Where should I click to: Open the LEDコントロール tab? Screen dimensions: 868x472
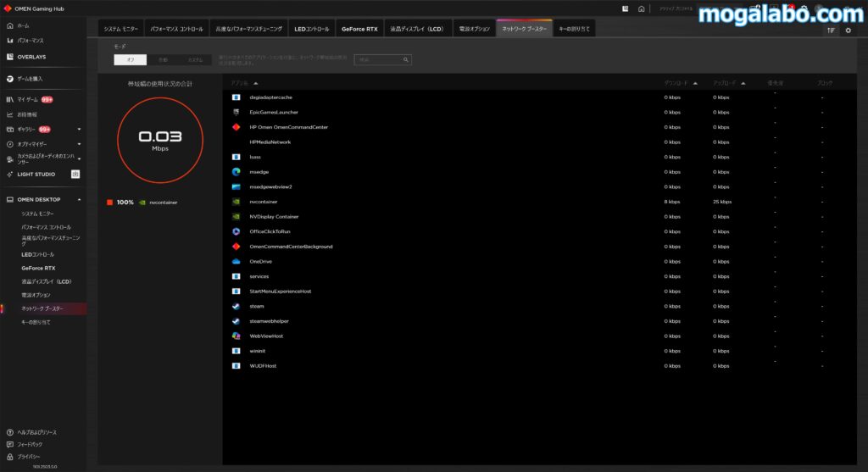click(x=312, y=29)
